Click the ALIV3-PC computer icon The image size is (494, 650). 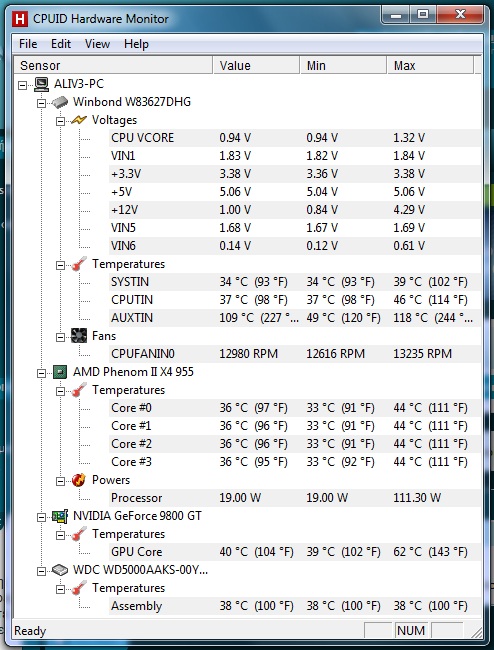pos(41,84)
